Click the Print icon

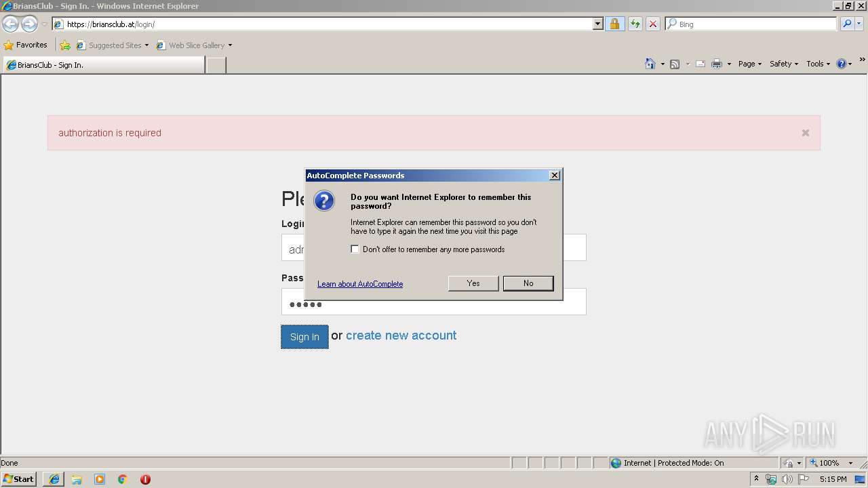(717, 64)
